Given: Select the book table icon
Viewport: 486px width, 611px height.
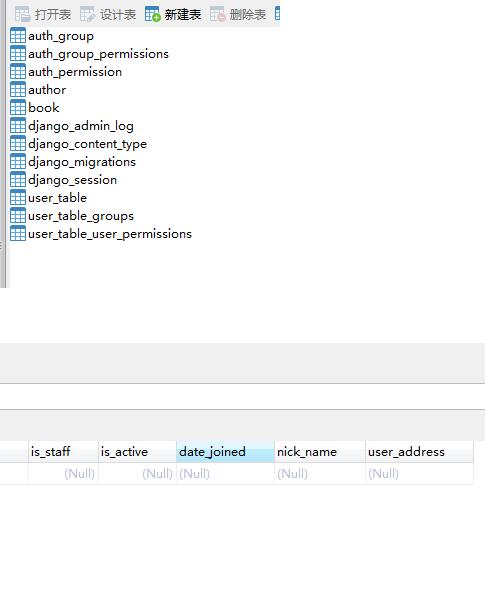Looking at the screenshot, I should pyautogui.click(x=18, y=108).
